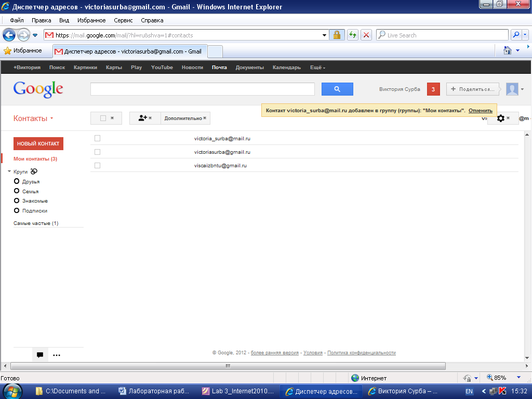Click the Политика конфиденциальности link
The height and width of the screenshot is (399, 532).
click(362, 353)
